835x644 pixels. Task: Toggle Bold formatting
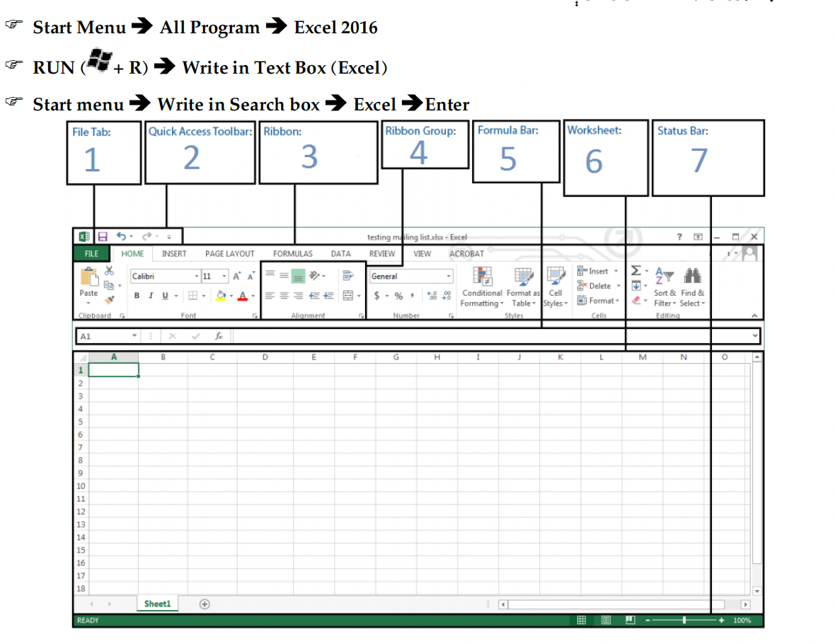pyautogui.click(x=137, y=296)
